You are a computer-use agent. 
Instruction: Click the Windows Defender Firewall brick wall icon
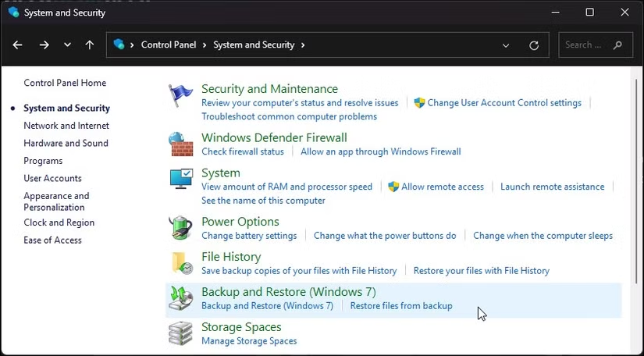(x=181, y=144)
